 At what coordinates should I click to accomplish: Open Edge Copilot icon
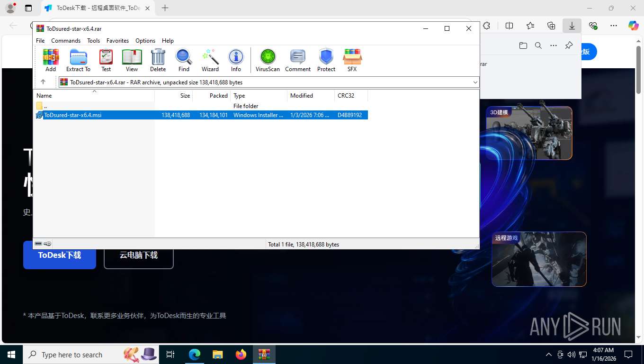[x=634, y=26]
